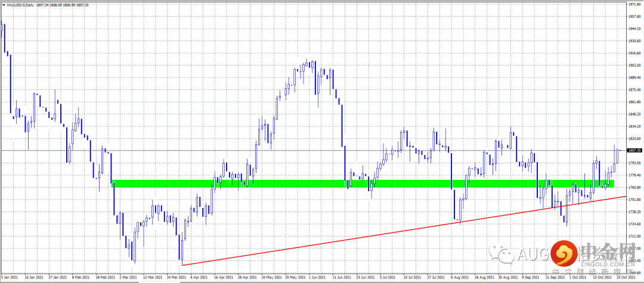Click the 2 Mar 2021 date label
This screenshot has width=644, height=283.
point(127,277)
